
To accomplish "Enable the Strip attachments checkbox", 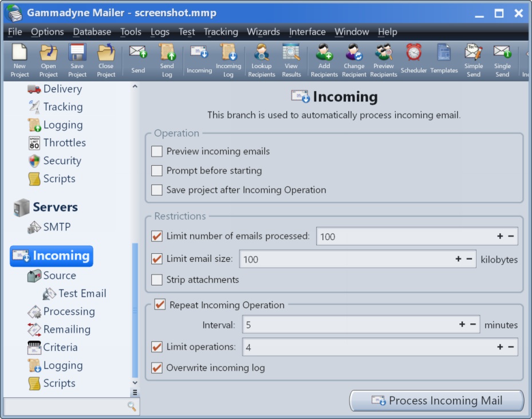I will [x=157, y=280].
